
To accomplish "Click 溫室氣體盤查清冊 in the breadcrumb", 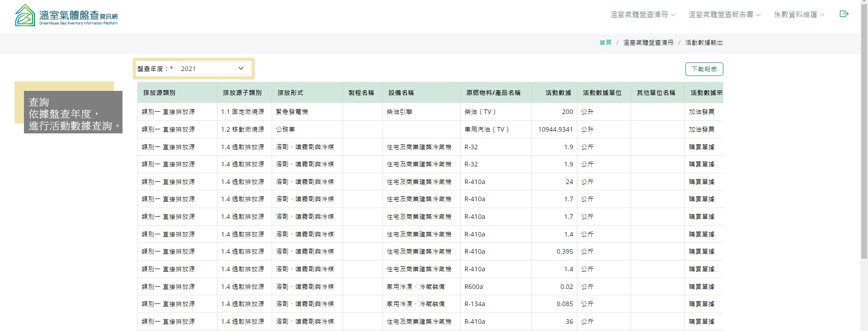I will (648, 43).
